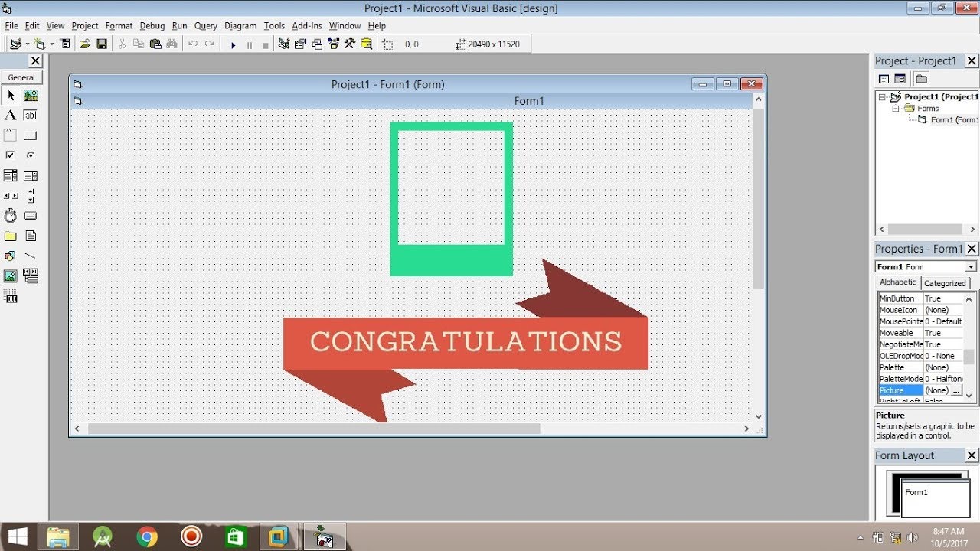Select the Label tool in toolbox
Viewport: 980px width, 551px height.
(11, 116)
